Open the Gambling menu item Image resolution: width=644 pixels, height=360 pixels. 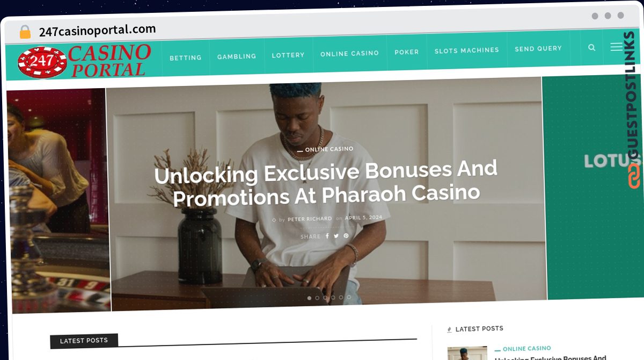point(237,56)
